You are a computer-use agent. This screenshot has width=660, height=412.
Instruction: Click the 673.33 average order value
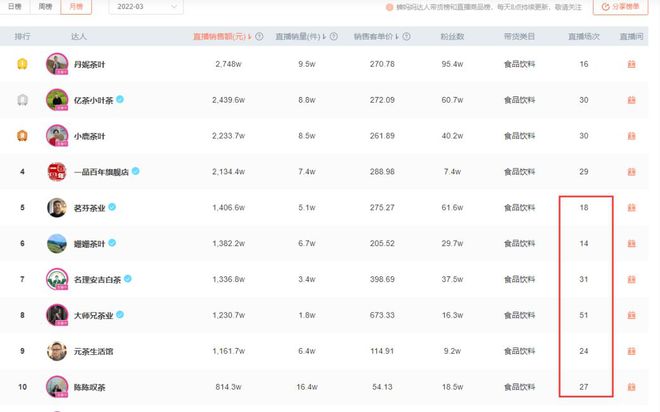(382, 315)
